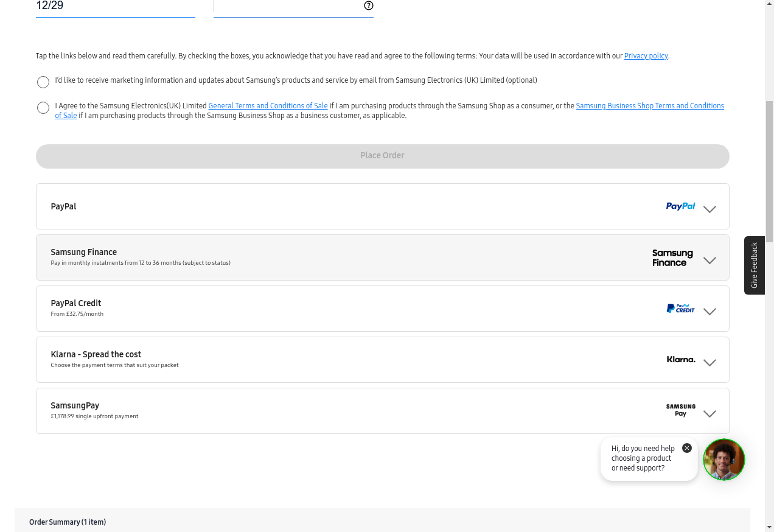Click the Klarna logo

point(680,360)
